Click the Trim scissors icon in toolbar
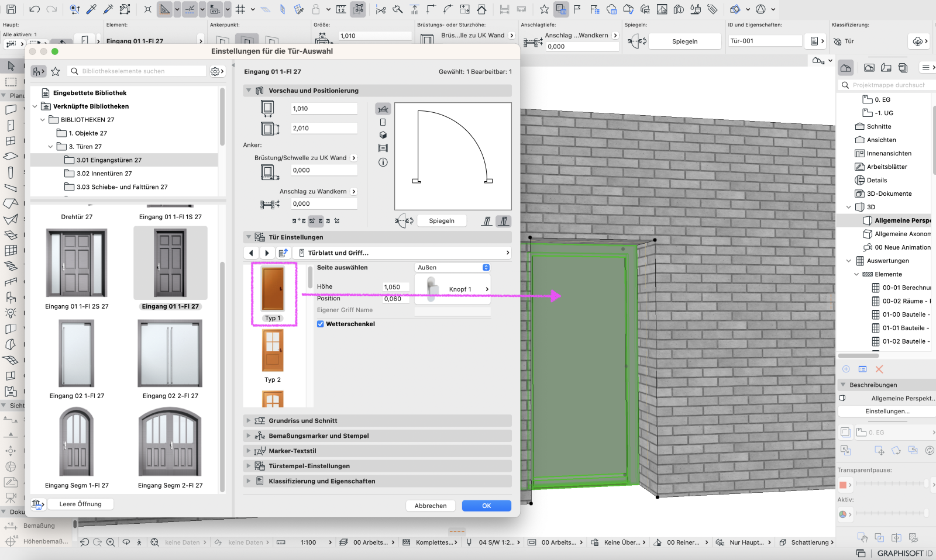 point(381,9)
